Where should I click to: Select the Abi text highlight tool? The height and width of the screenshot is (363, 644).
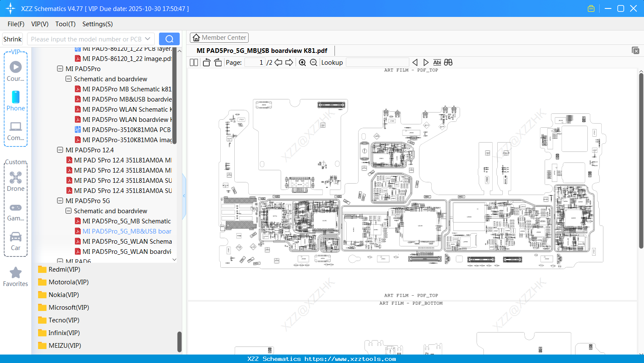437,62
